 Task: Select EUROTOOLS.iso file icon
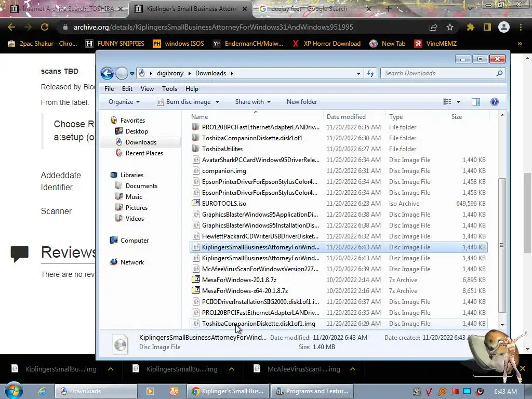click(196, 203)
